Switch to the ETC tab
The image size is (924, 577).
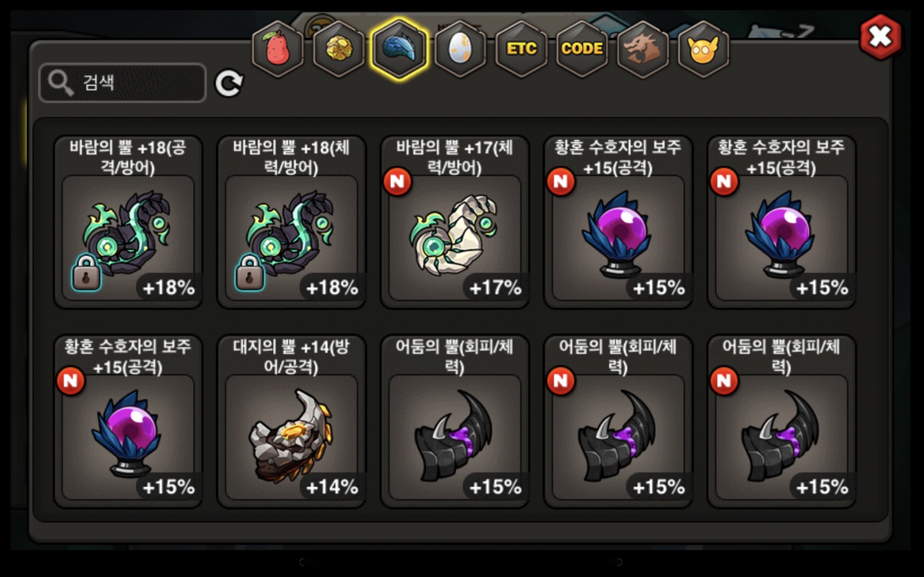521,49
